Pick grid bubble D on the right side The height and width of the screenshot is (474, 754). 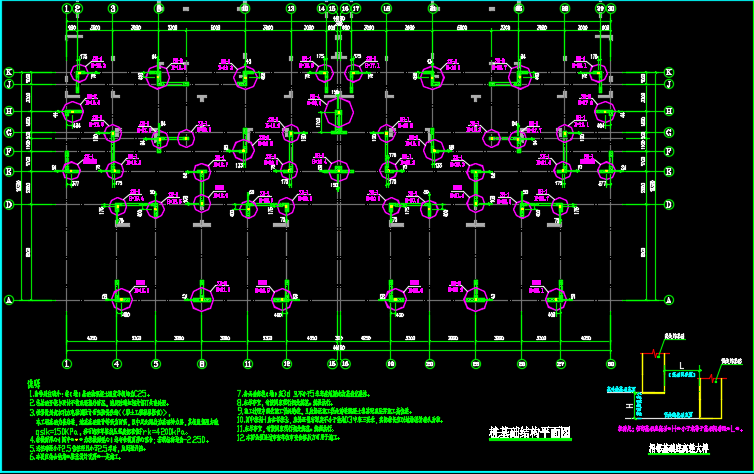[668, 205]
